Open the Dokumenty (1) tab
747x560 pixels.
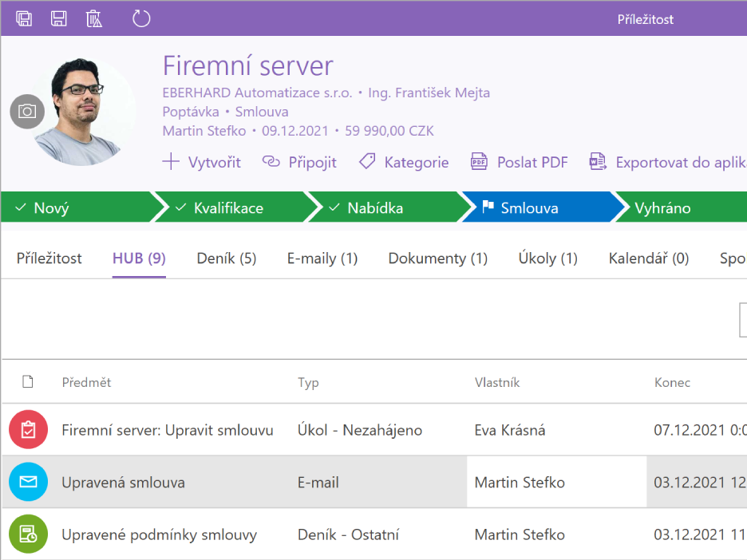click(438, 258)
